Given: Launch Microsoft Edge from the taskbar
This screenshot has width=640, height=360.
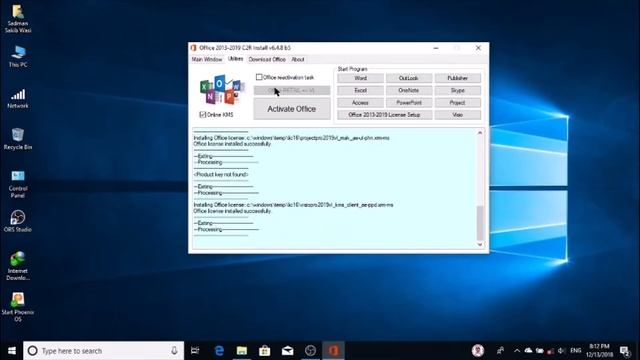Looking at the screenshot, I should pos(219,351).
